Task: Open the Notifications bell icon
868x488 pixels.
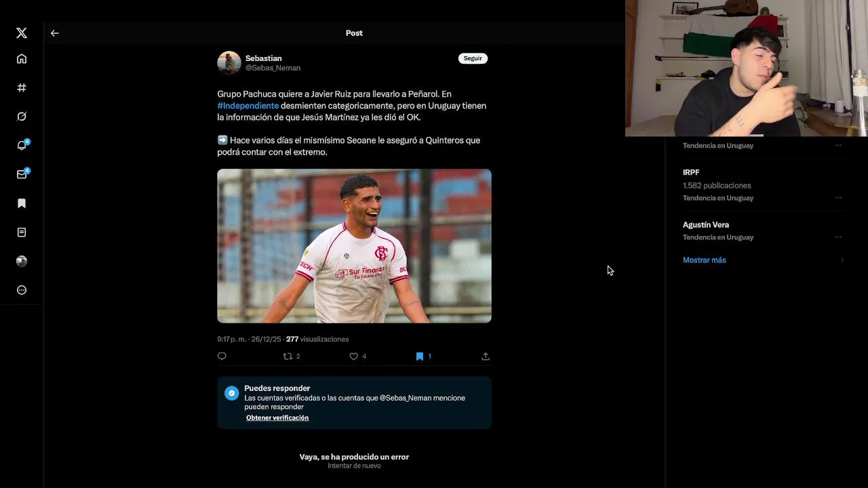Action: pyautogui.click(x=22, y=145)
